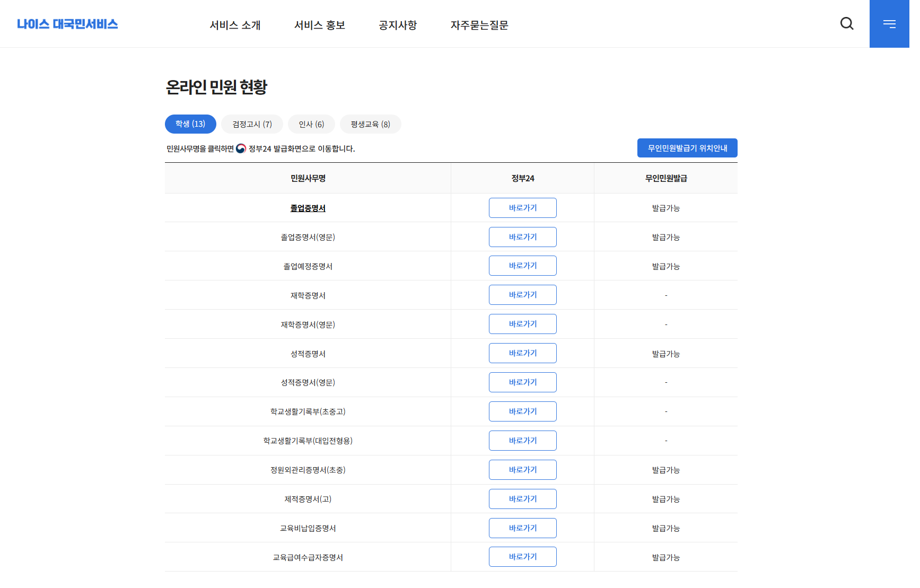Viewport: 920px width, 588px height.
Task: Select 정원외관리증명서(초중) row name
Action: 308,470
